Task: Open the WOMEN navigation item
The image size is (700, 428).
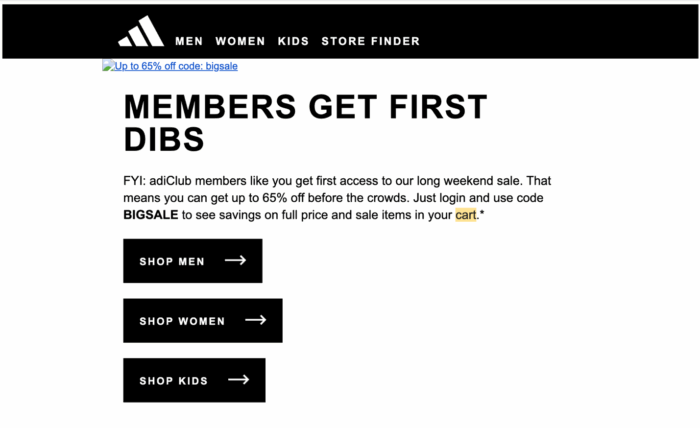Action: (x=240, y=42)
